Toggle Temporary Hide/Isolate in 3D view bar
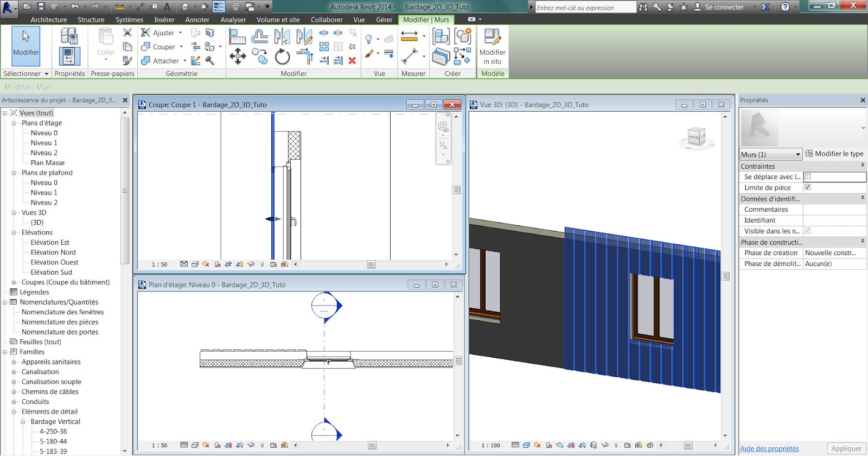The width and height of the screenshot is (868, 456). point(605,445)
